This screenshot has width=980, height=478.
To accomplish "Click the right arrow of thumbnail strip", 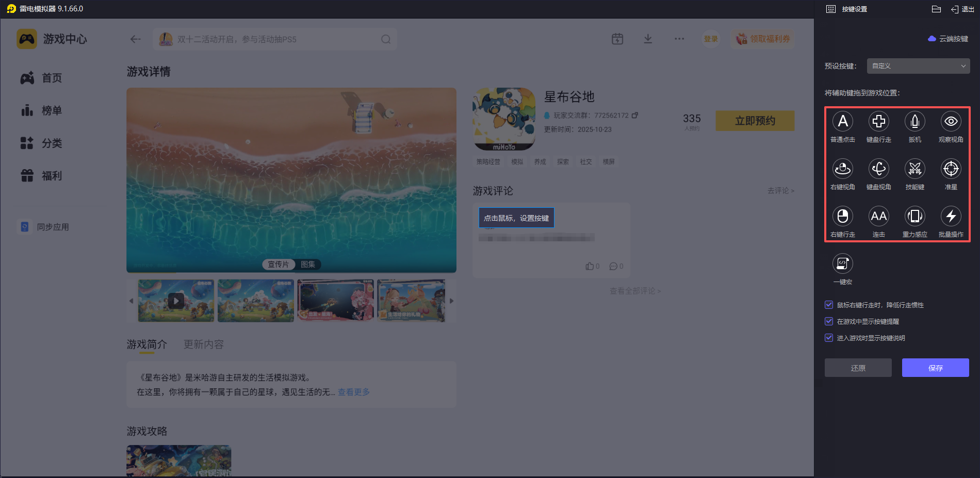I will tap(451, 301).
